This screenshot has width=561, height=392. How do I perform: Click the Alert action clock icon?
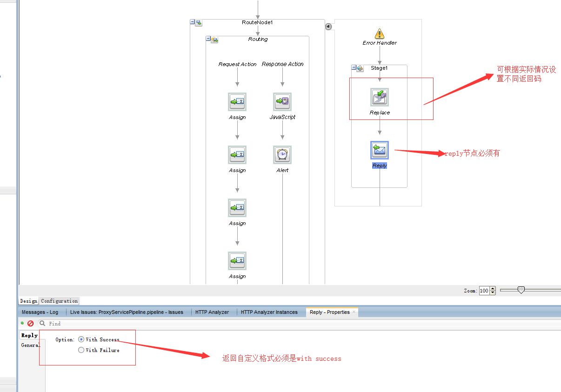(x=282, y=154)
